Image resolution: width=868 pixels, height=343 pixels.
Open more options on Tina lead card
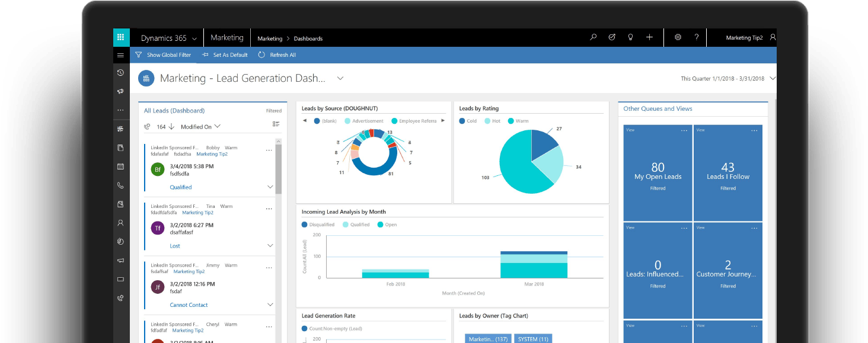[x=269, y=209]
